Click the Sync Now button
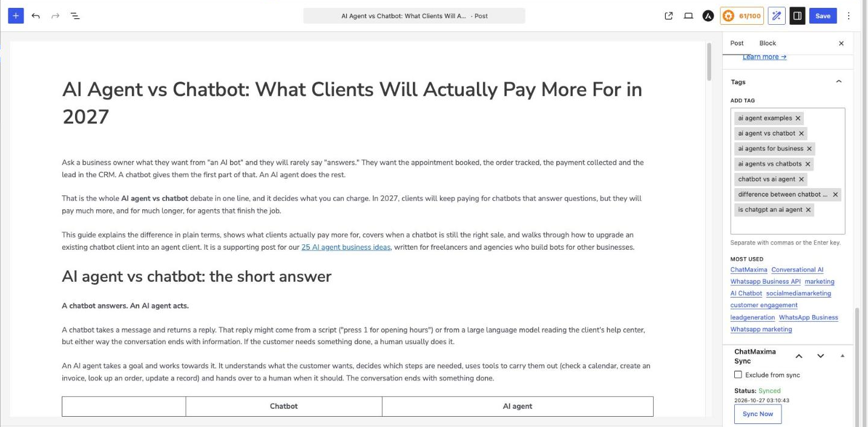Viewport: 868px width, 427px height. point(758,414)
